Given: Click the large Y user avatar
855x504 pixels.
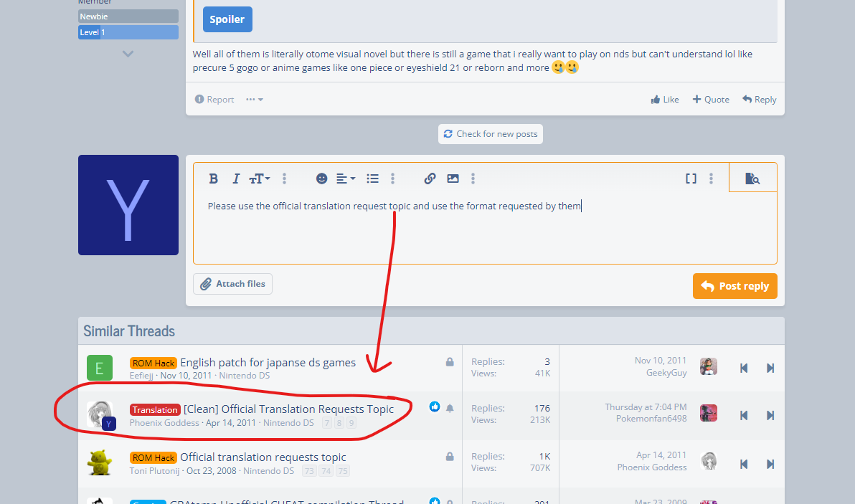Looking at the screenshot, I should pyautogui.click(x=128, y=205).
